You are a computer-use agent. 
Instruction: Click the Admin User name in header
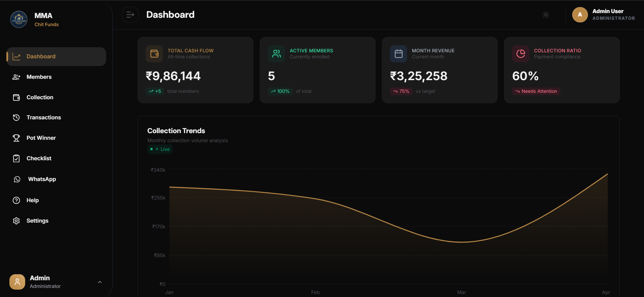608,11
